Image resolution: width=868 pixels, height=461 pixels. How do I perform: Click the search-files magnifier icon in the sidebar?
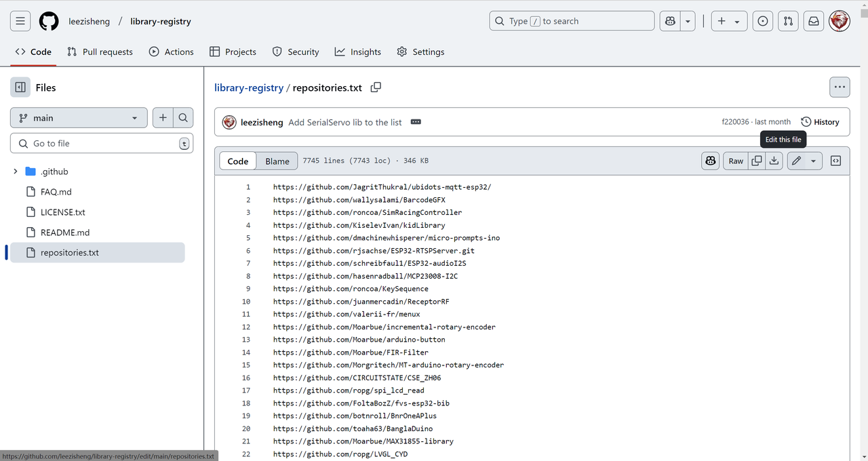pos(183,118)
